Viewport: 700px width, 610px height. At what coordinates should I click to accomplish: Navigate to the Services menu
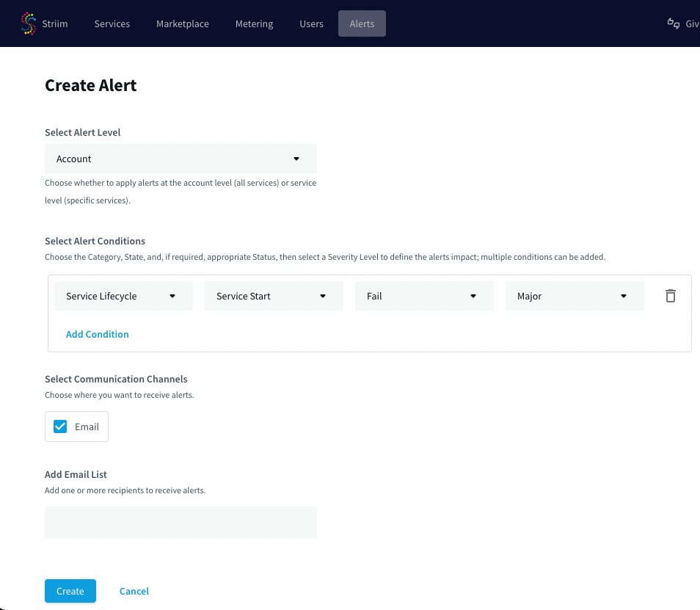tap(112, 23)
